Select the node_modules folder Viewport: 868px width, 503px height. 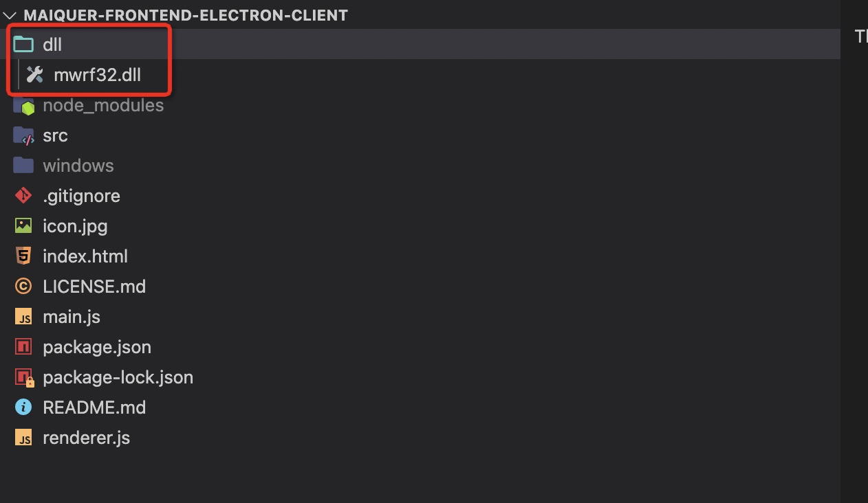pos(103,104)
